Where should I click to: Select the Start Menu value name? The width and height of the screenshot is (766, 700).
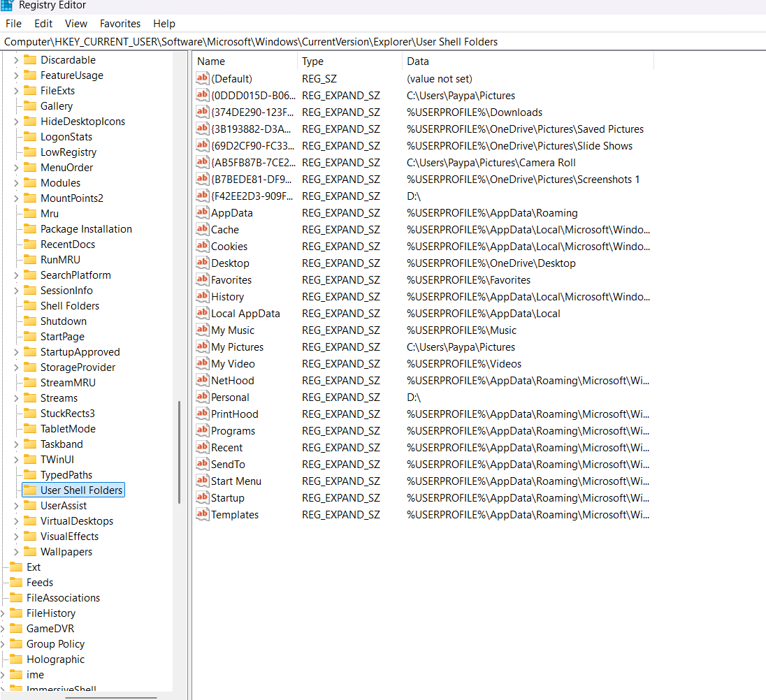tap(236, 481)
